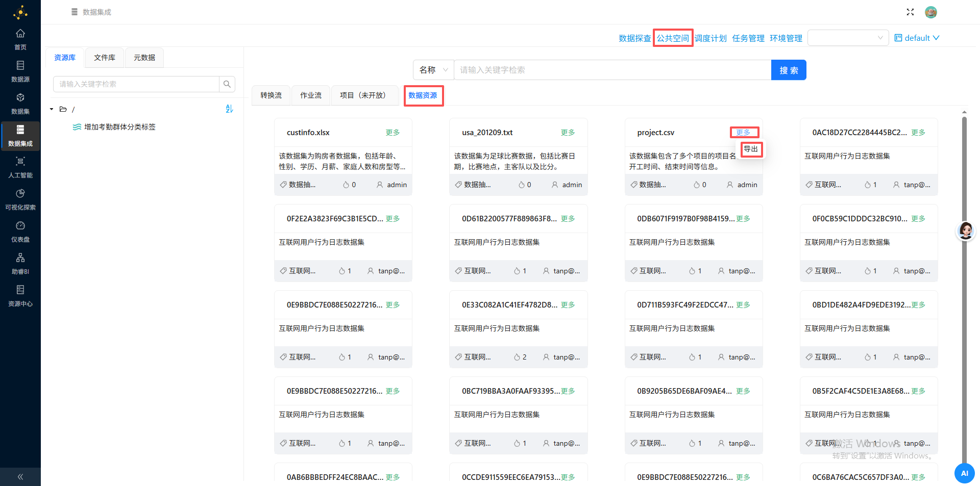
Task: Go to 数据集 in the sidebar
Action: tap(20, 103)
